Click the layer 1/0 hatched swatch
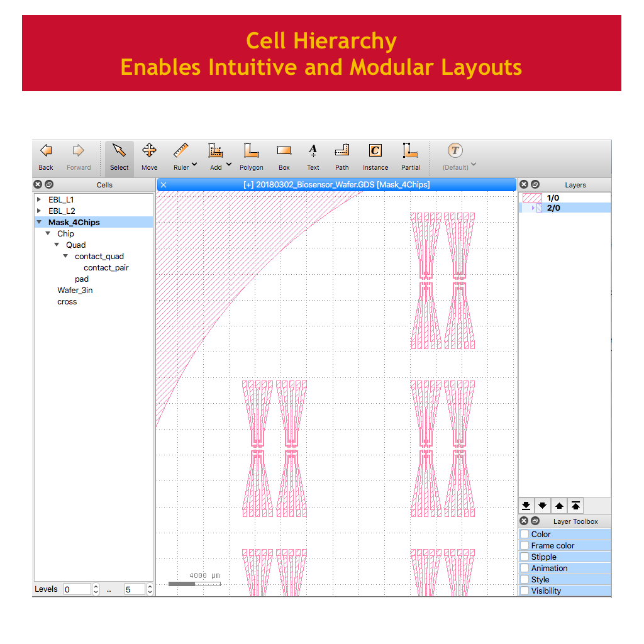 click(532, 198)
